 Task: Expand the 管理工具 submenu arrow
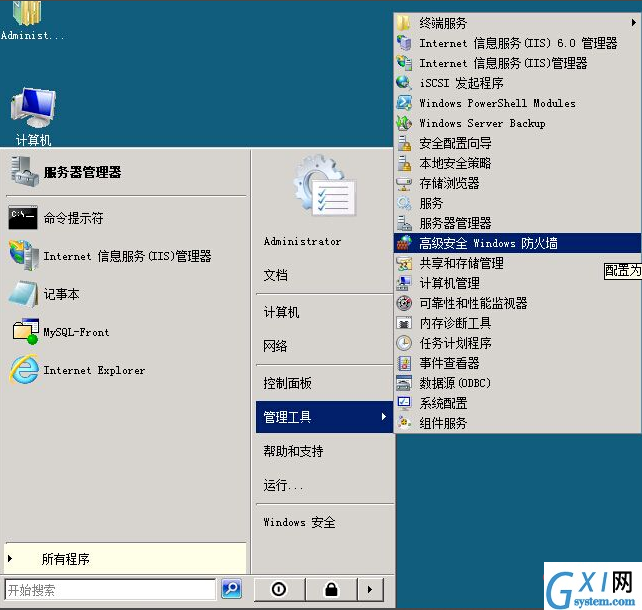pos(384,417)
